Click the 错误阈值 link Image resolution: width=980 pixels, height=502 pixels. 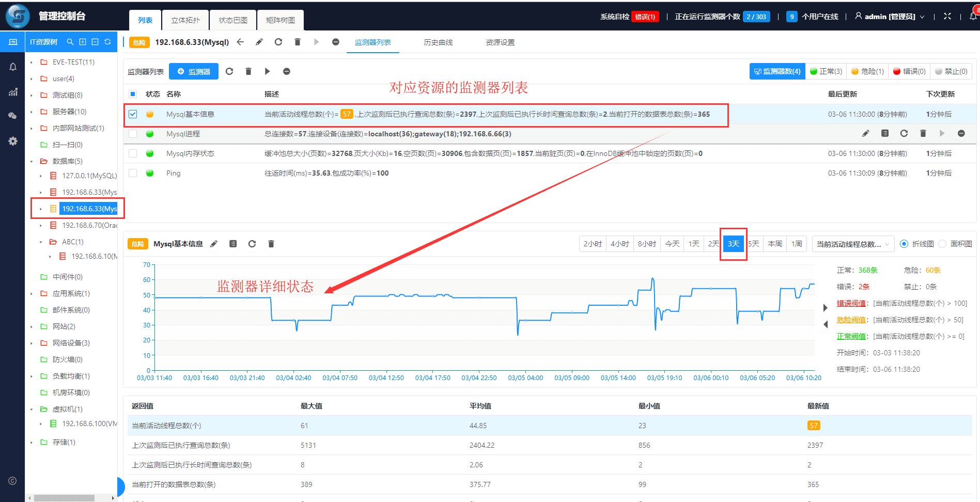(x=851, y=303)
